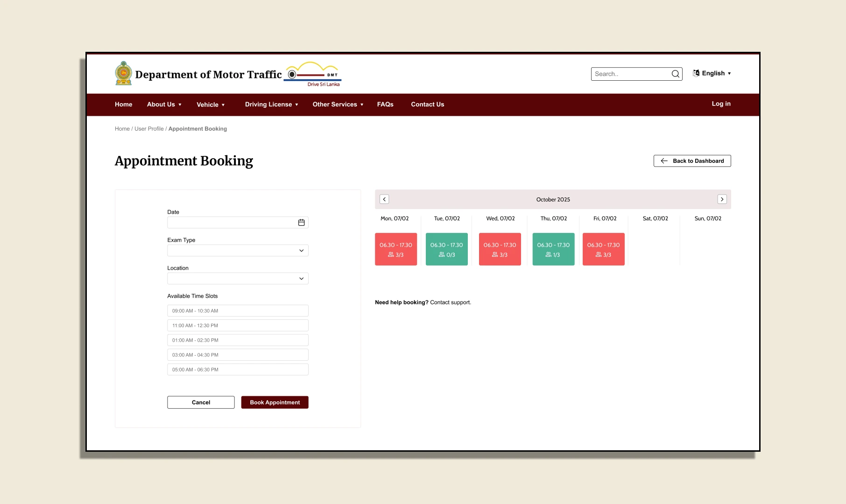
Task: Click the DMT Drive Sri Lanka logo
Action: [x=313, y=74]
